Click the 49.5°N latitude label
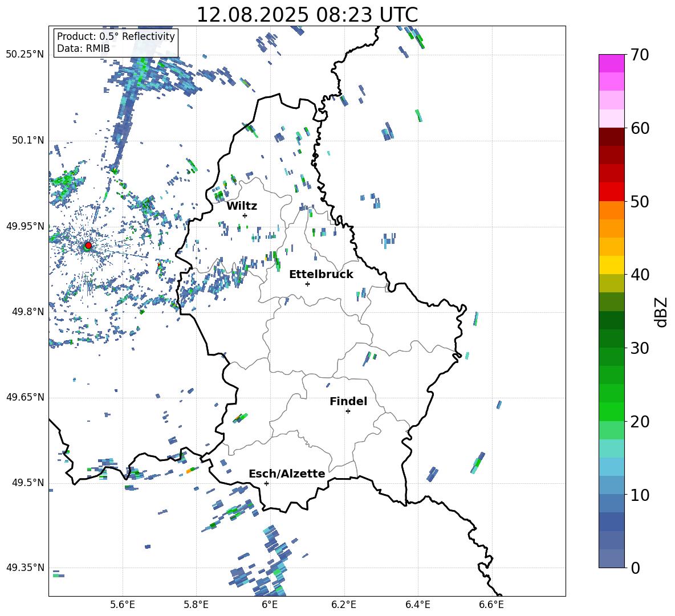The image size is (675, 616). click(28, 482)
